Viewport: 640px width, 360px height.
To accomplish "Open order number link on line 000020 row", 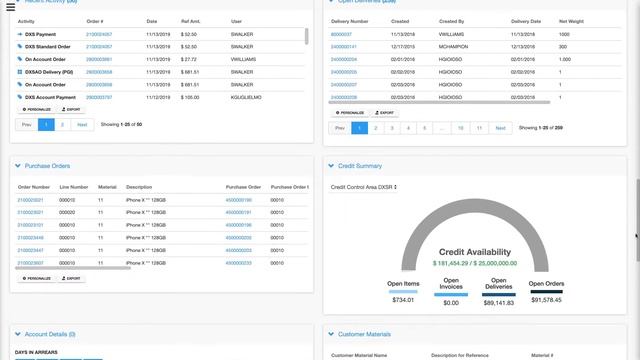I will point(30,212).
